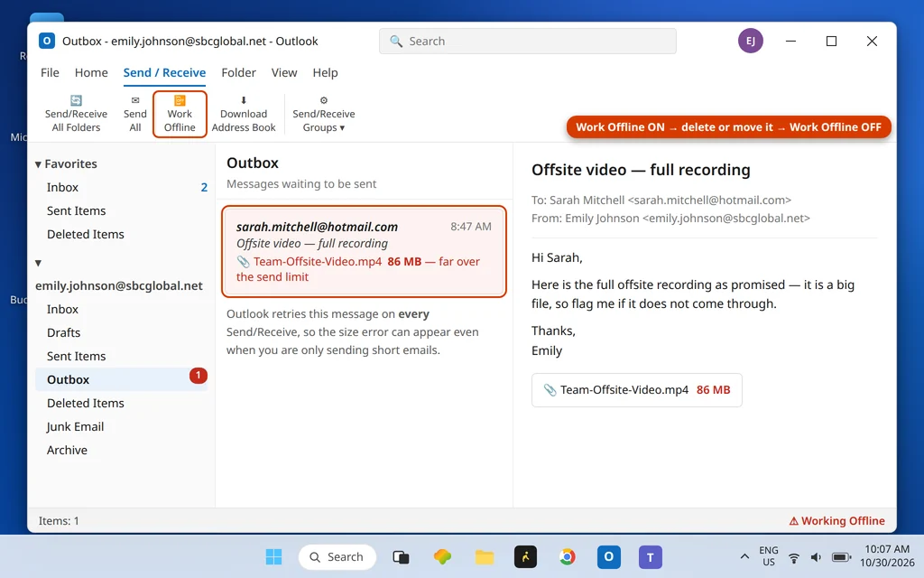Open Deleted Items under Favorites
This screenshot has height=578, width=924.
pyautogui.click(x=122, y=234)
